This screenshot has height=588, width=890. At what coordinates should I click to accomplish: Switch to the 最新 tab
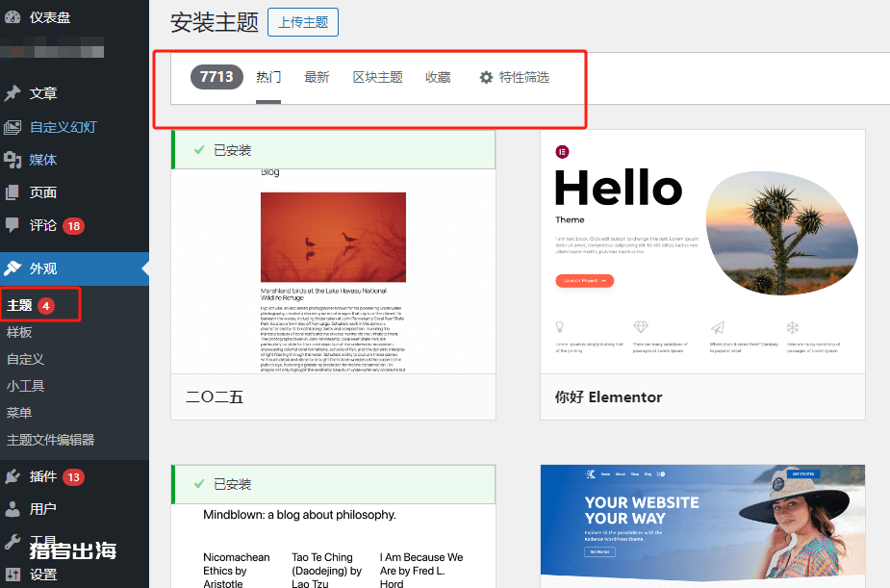pos(317,77)
